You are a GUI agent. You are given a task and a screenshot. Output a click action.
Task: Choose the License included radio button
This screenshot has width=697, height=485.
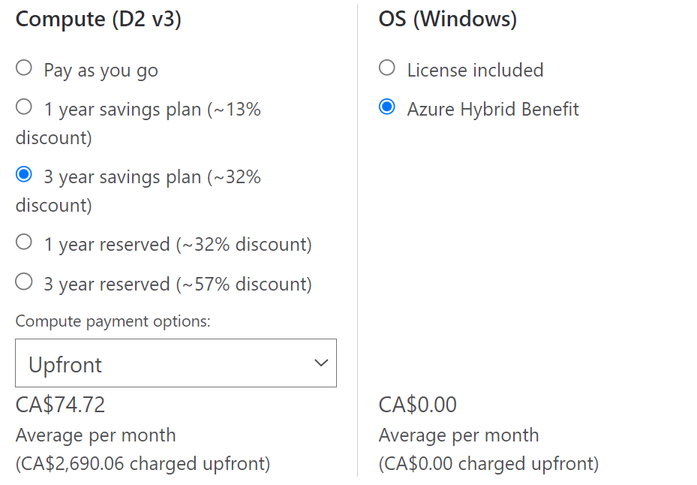[x=387, y=69]
